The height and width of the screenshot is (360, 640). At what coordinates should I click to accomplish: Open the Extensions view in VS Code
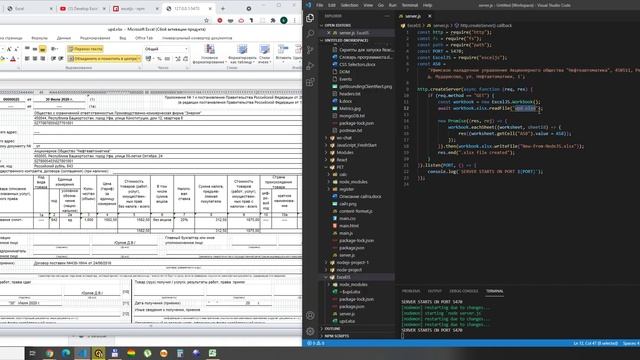[x=310, y=82]
